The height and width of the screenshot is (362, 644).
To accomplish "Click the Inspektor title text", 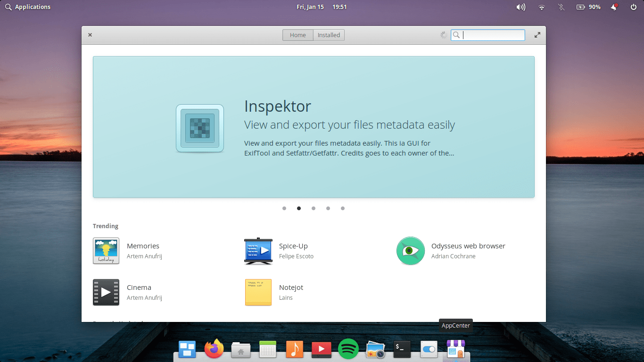I will click(x=278, y=107).
